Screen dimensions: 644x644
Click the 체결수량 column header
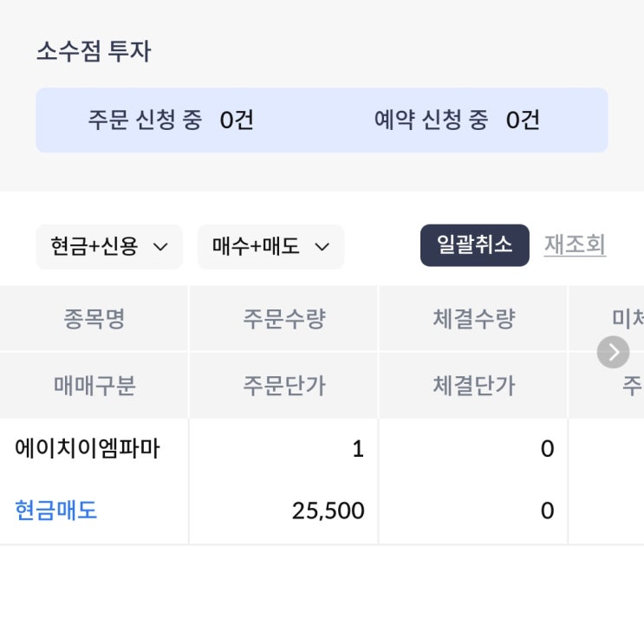point(473,319)
